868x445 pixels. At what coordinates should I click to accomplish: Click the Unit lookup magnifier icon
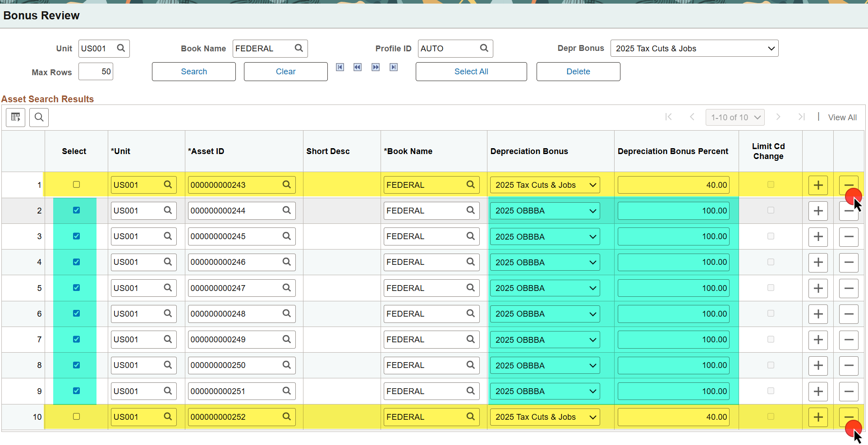(121, 48)
